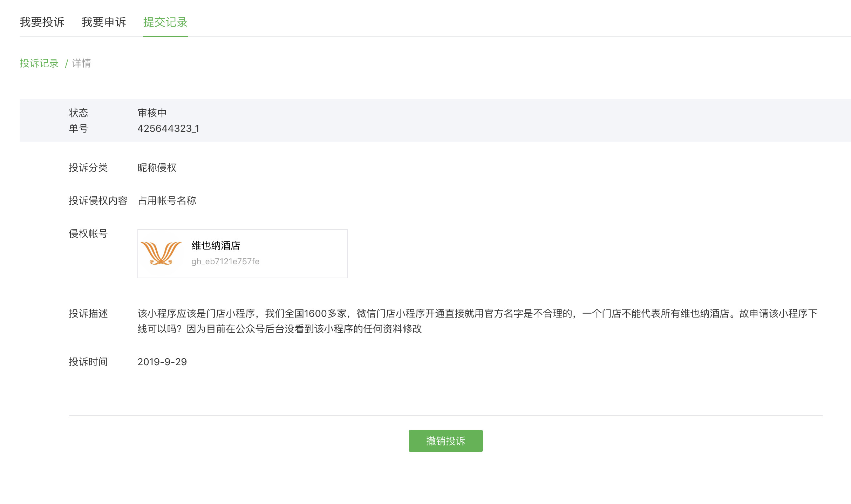The image size is (851, 504).
Task: Select the 提交记录 tab
Action: (165, 22)
